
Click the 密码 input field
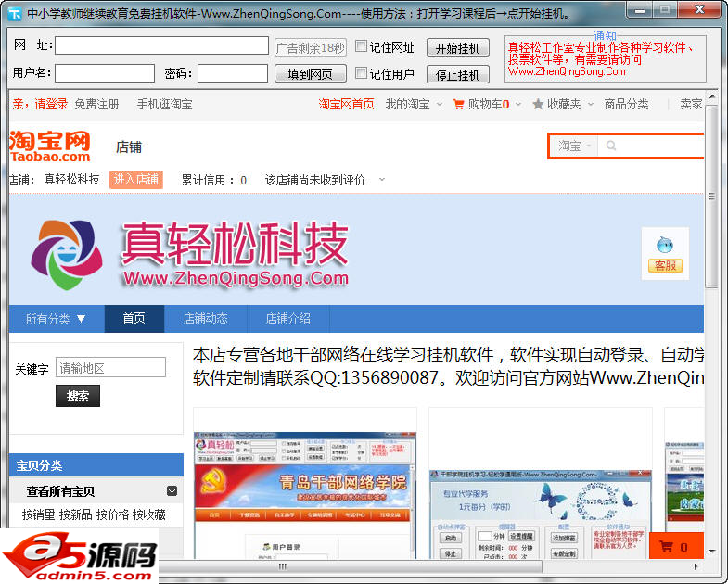click(x=233, y=73)
